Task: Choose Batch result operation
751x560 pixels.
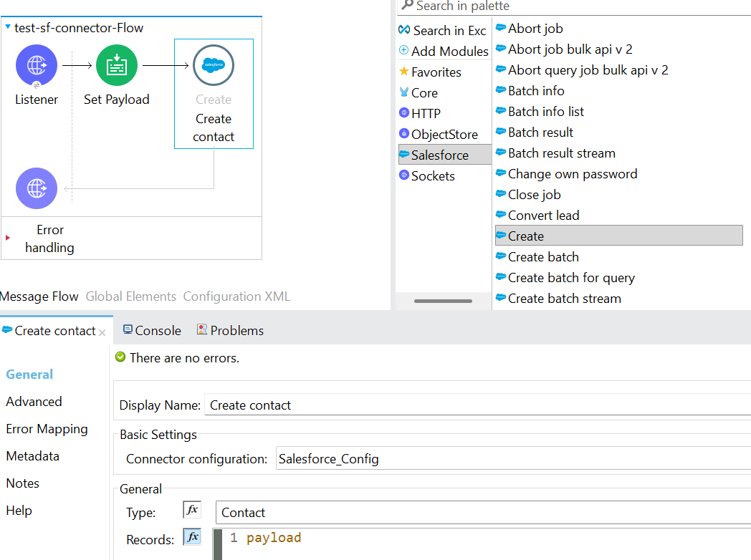Action: point(534,132)
